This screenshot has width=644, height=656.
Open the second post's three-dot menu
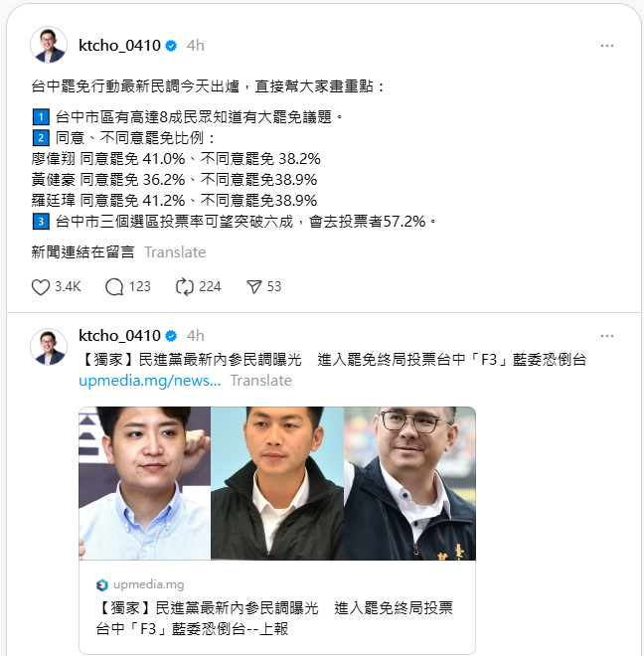pos(607,336)
